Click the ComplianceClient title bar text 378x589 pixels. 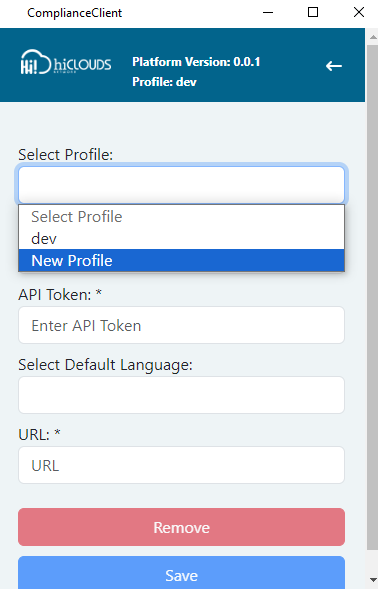(x=74, y=13)
